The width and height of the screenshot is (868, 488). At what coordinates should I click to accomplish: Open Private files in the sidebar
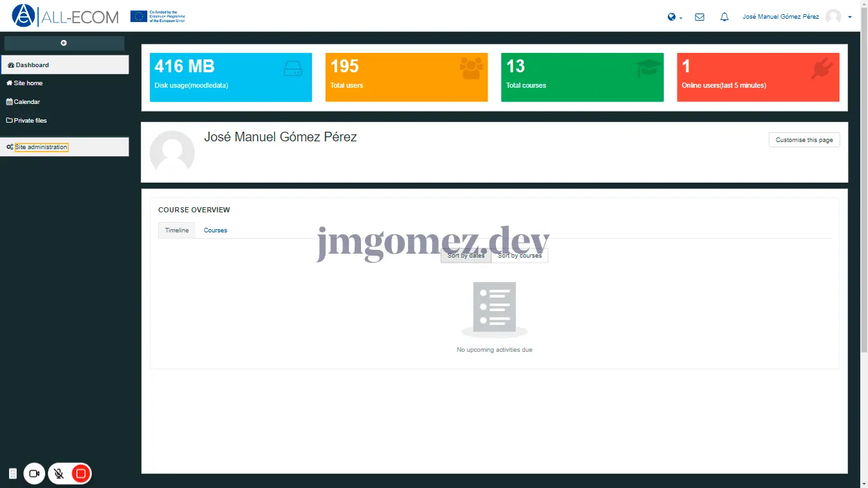point(30,121)
